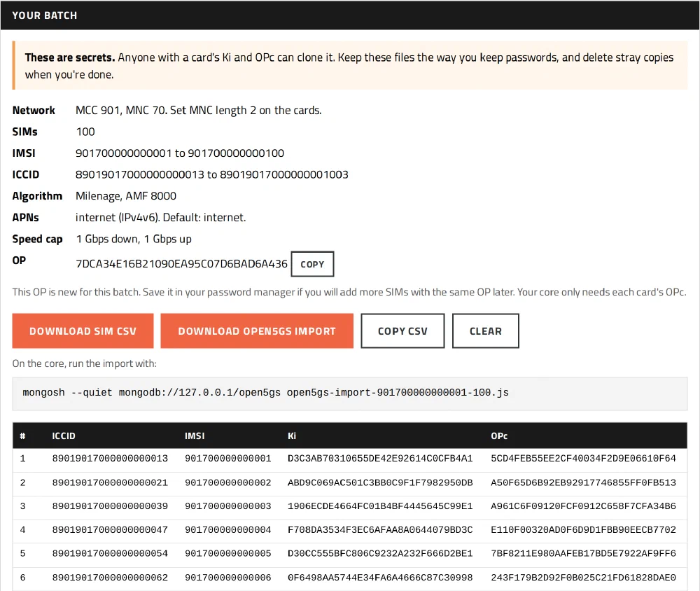Select Ki D3C3AB70310655DE42E92614C0CFB4A1
Image resolution: width=700 pixels, height=591 pixels.
tap(380, 459)
